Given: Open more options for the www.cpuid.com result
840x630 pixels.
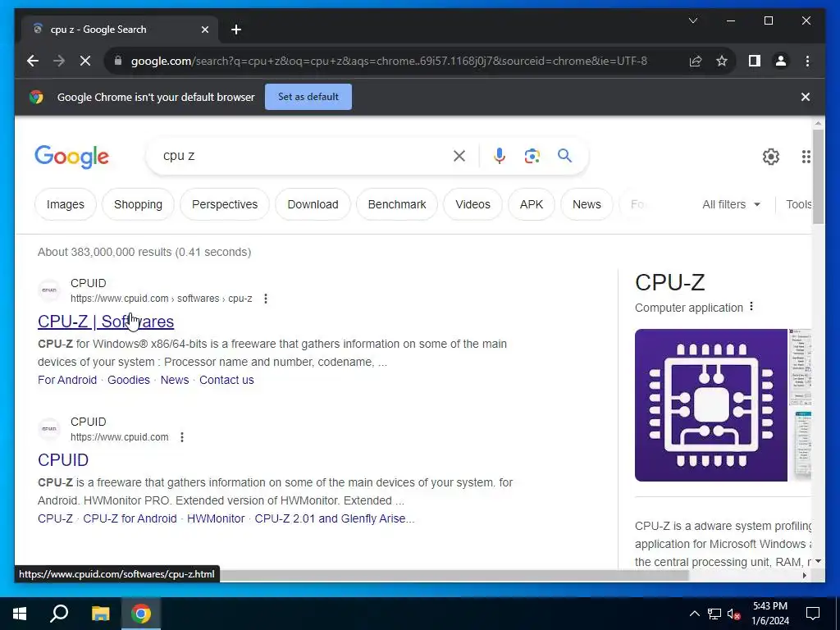Looking at the screenshot, I should point(182,437).
